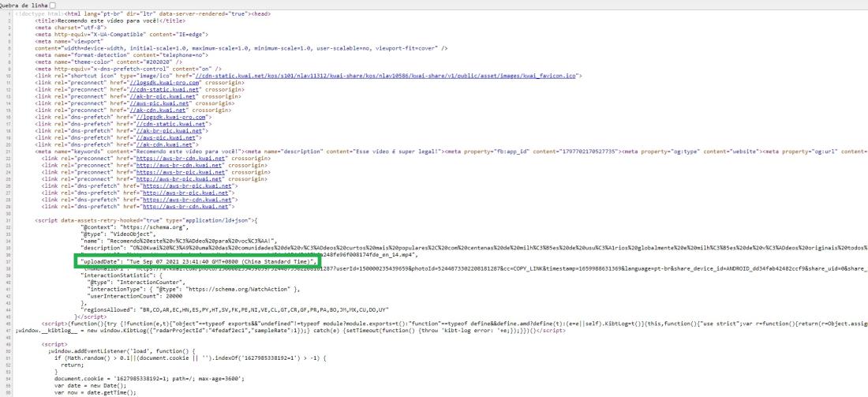Click the "@context": "https://schema.org" line
Viewport: 868px width, 397px height.
click(x=135, y=227)
